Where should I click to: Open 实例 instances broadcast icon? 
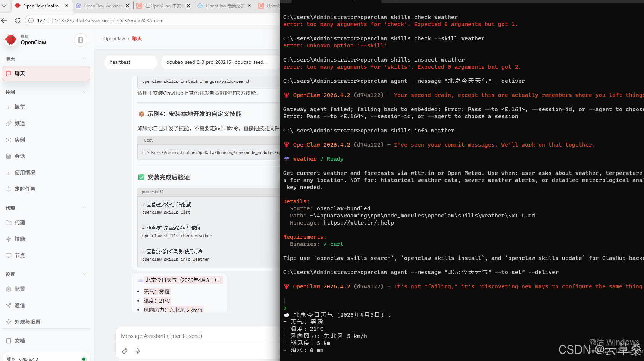tap(9, 140)
